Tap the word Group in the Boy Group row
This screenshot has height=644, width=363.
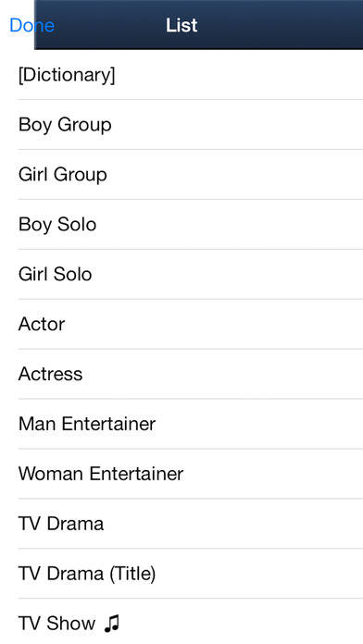[x=84, y=125]
